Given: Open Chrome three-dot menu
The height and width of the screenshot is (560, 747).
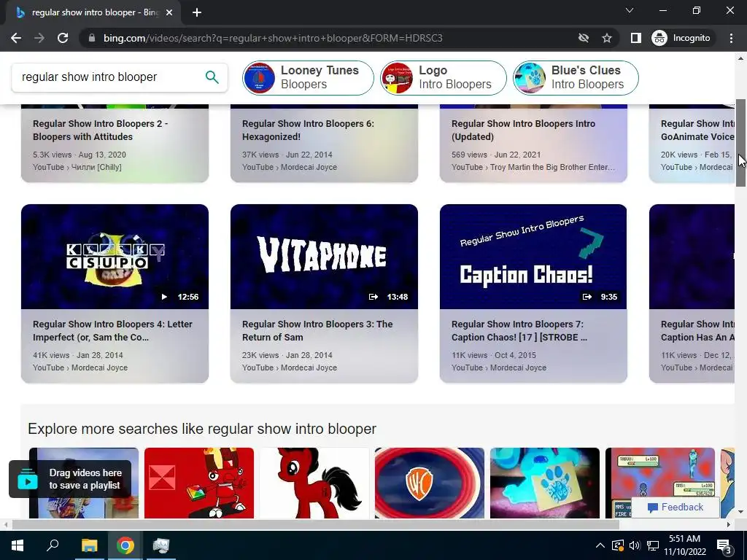Looking at the screenshot, I should click(x=731, y=38).
